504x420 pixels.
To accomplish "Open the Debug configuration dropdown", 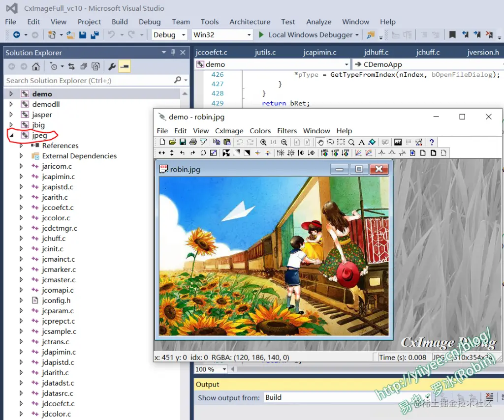I will pos(169,35).
